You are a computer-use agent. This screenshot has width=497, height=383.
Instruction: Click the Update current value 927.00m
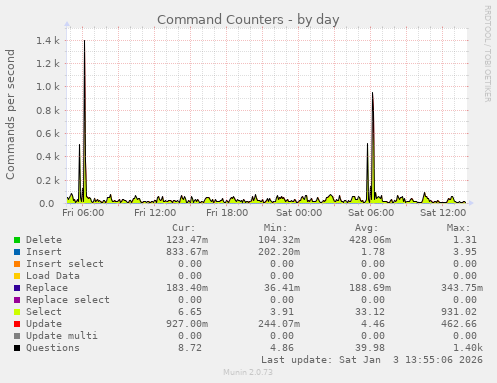(x=187, y=324)
